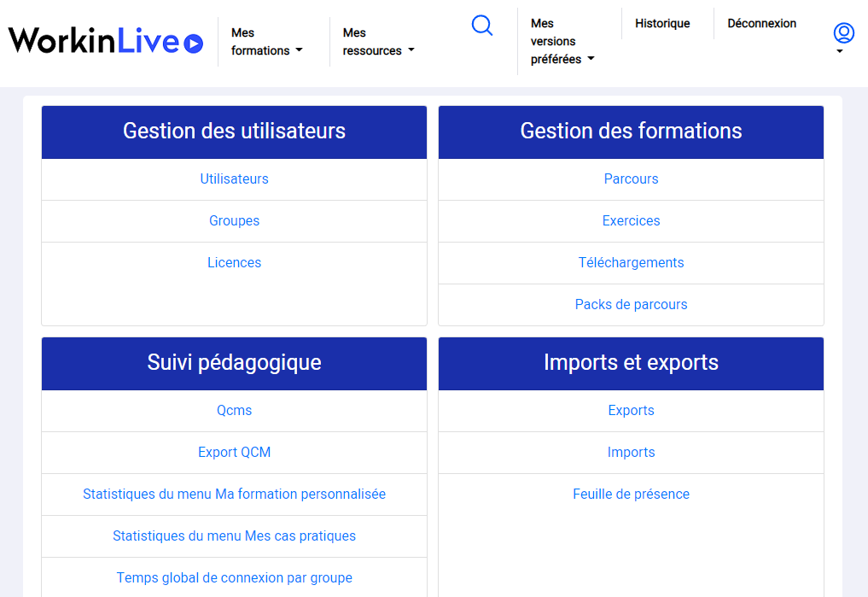The height and width of the screenshot is (597, 868).
Task: Expand Mes versions préférées dropdown
Action: (x=562, y=42)
